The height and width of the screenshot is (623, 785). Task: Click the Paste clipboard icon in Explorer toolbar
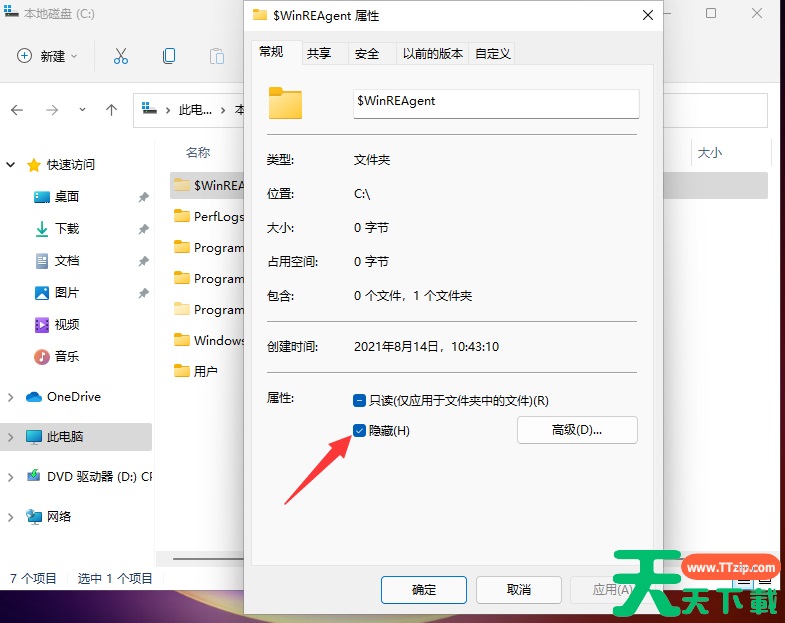point(217,56)
